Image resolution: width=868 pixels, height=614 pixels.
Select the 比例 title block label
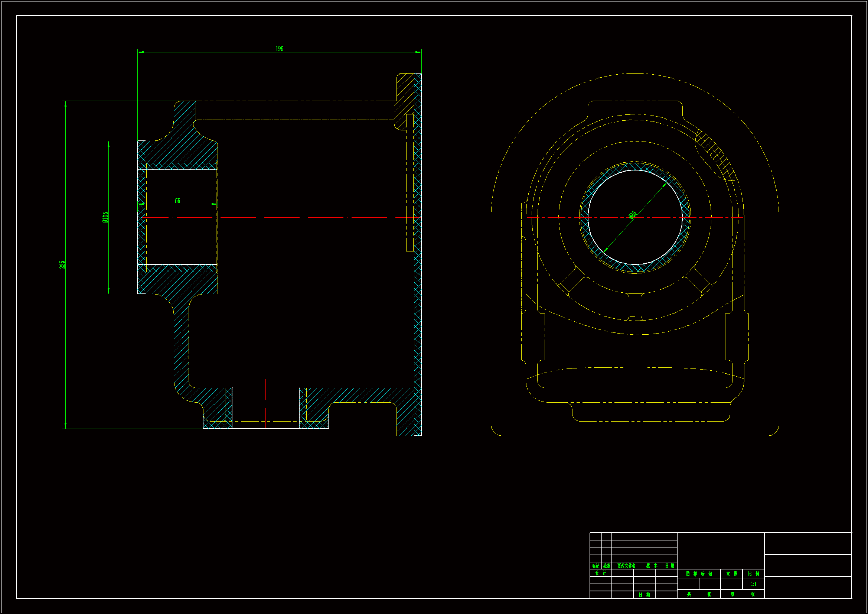point(753,574)
